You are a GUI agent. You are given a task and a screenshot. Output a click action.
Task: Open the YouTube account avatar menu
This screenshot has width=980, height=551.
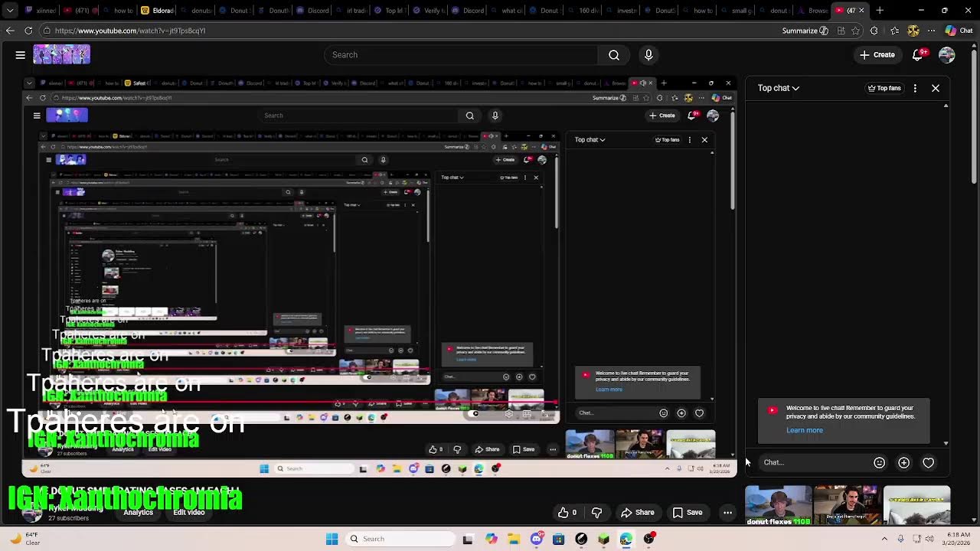pyautogui.click(x=947, y=55)
